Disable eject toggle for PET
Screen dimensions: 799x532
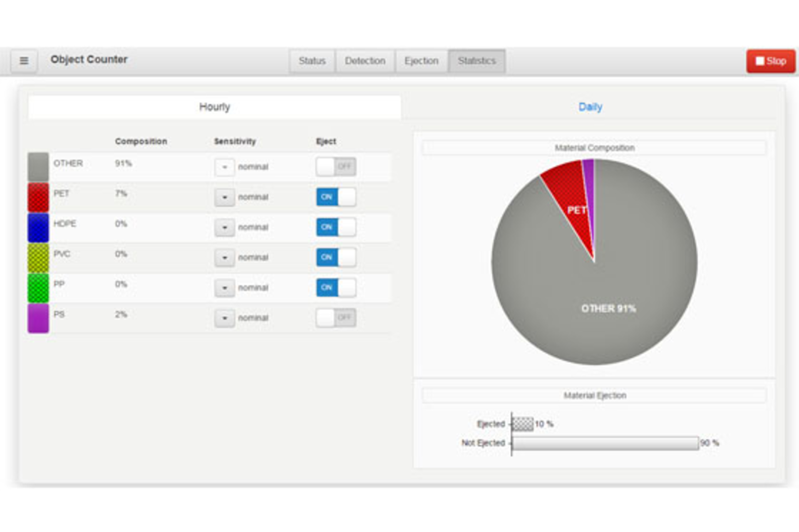(x=336, y=197)
